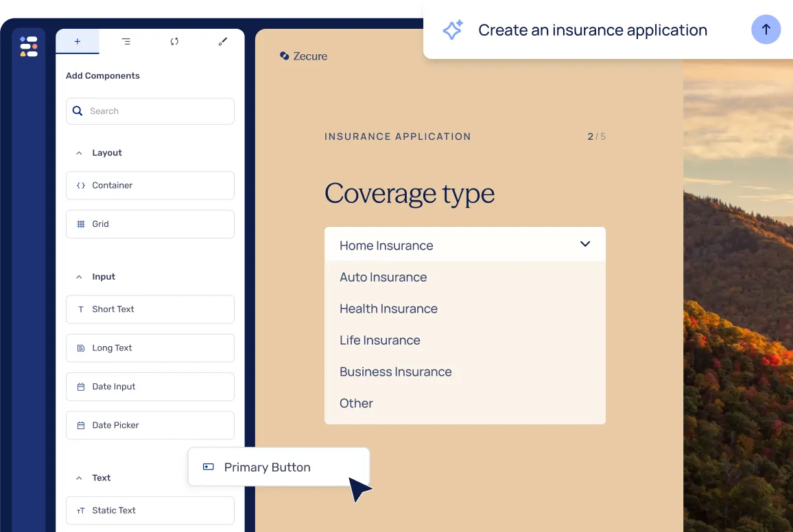Viewport: 793px width, 532px height.
Task: Switch to the outline structure tab
Action: (x=126, y=41)
